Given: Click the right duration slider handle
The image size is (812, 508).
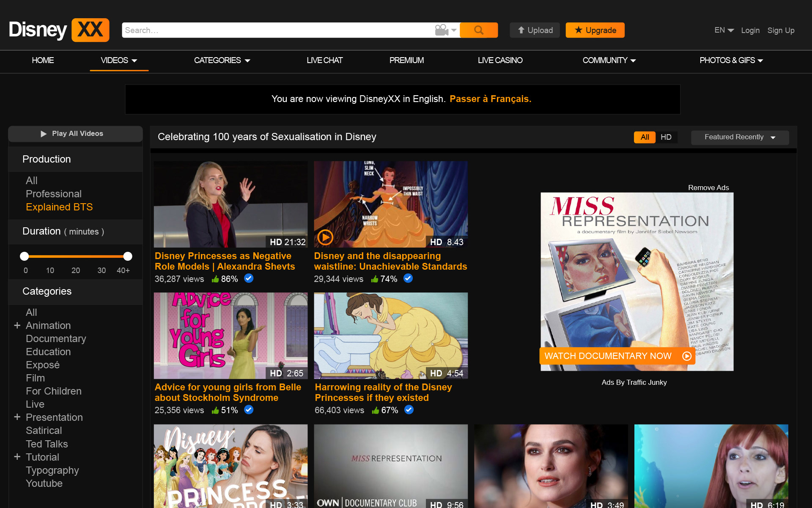Looking at the screenshot, I should (128, 256).
